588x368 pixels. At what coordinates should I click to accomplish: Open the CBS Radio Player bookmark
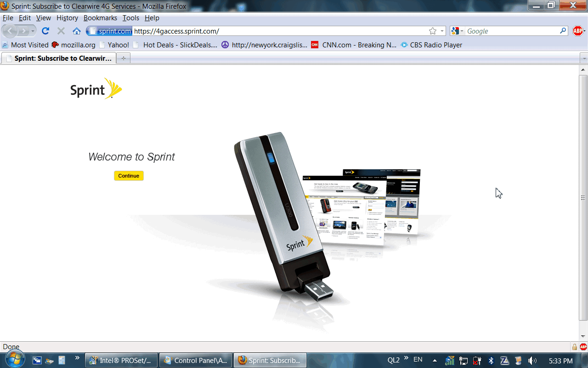pyautogui.click(x=431, y=45)
